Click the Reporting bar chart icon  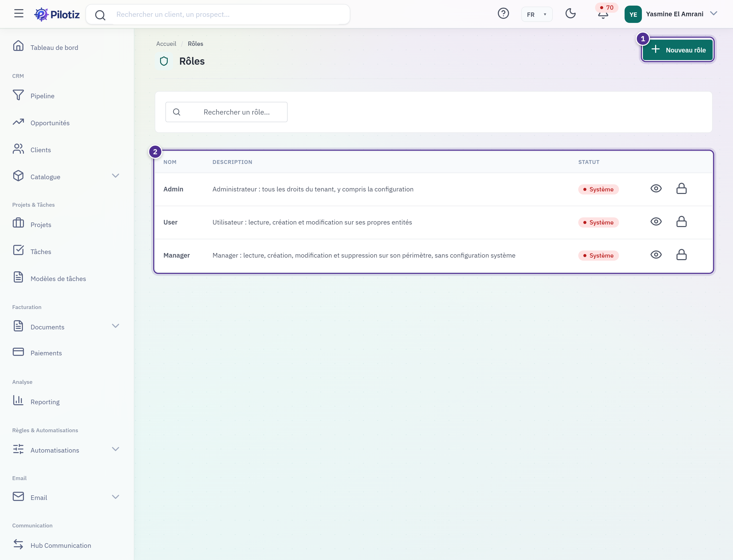[x=18, y=400]
